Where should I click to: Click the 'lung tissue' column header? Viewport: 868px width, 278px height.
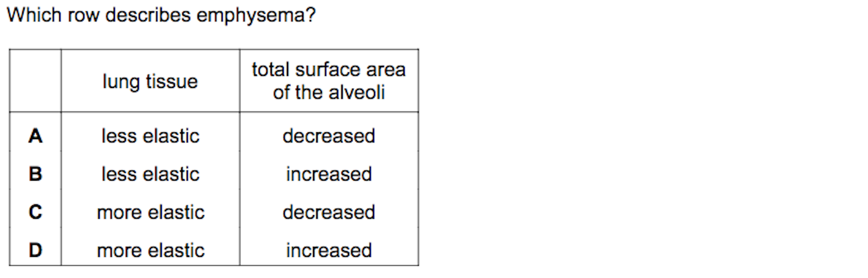pos(150,82)
